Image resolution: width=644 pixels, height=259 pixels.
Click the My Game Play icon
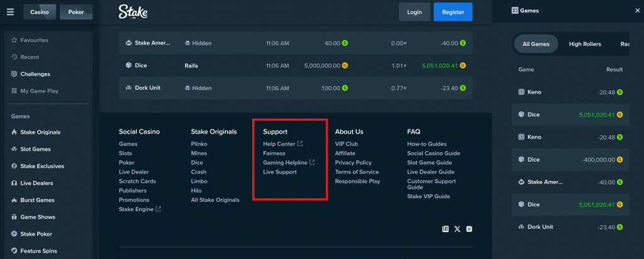tap(14, 91)
